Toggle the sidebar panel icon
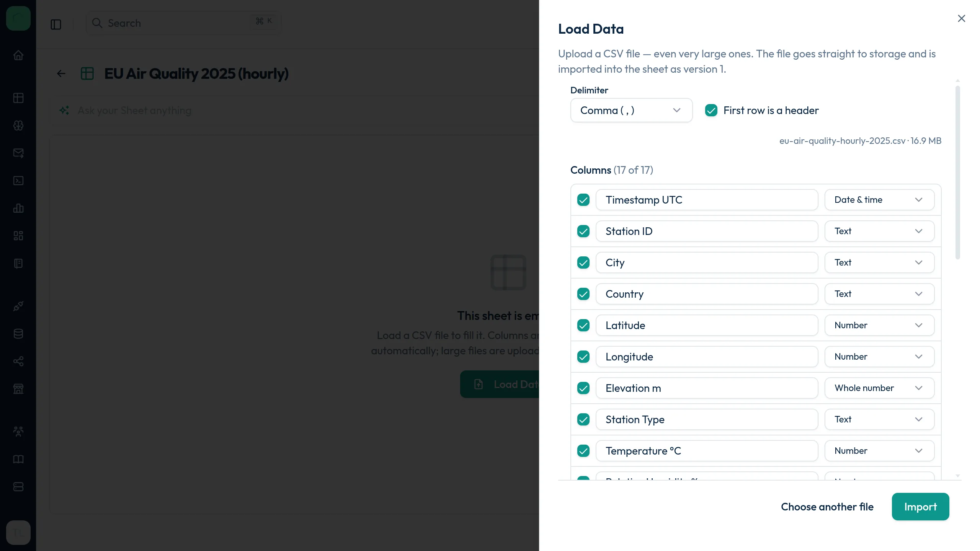This screenshot has width=980, height=551. point(56,24)
